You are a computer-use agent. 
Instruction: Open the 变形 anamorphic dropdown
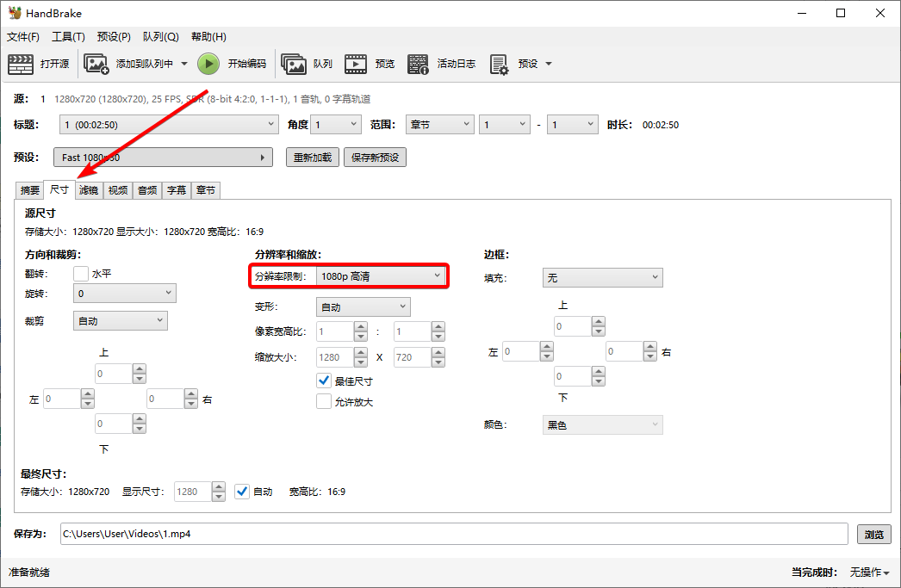[363, 306]
